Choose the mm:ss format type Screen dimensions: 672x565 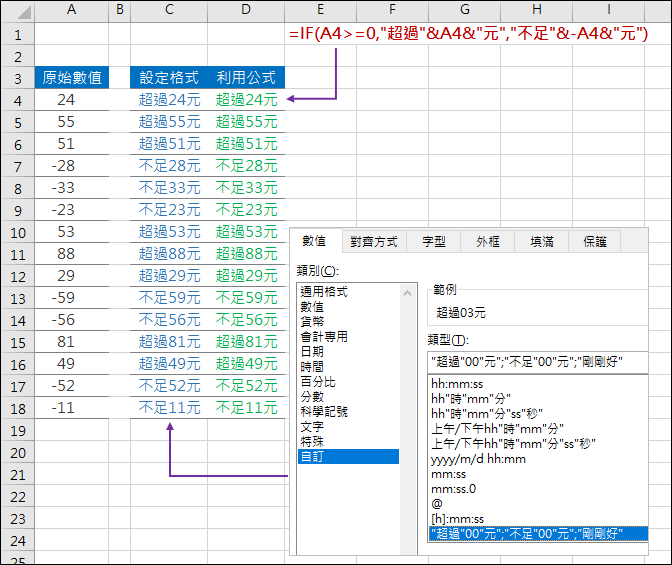(x=538, y=474)
